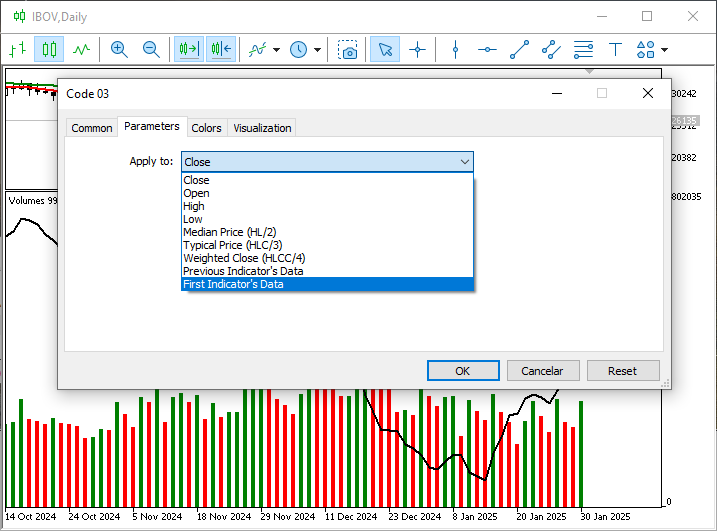Expand the shapes objects dropdown arrow
Image resolution: width=717 pixels, height=531 pixels.
(664, 49)
